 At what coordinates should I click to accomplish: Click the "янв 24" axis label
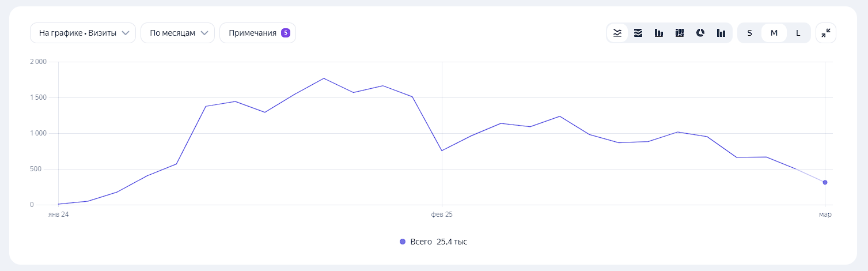(58, 214)
